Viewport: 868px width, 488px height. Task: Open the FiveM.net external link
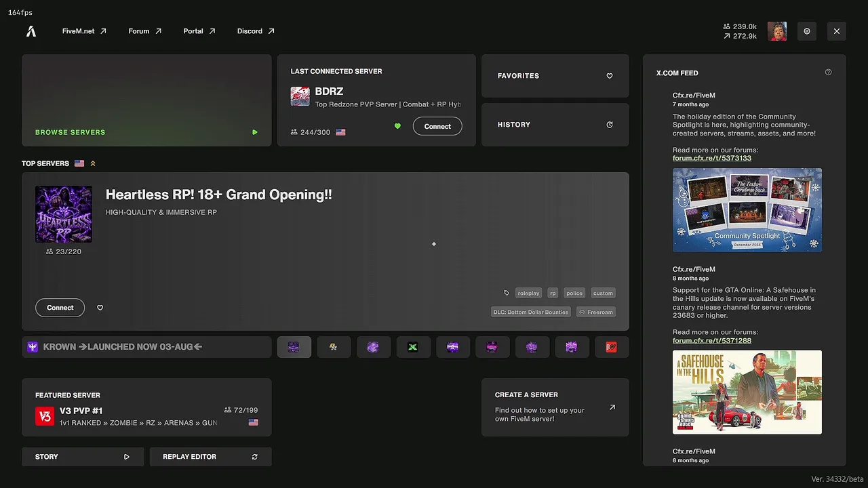click(x=84, y=31)
